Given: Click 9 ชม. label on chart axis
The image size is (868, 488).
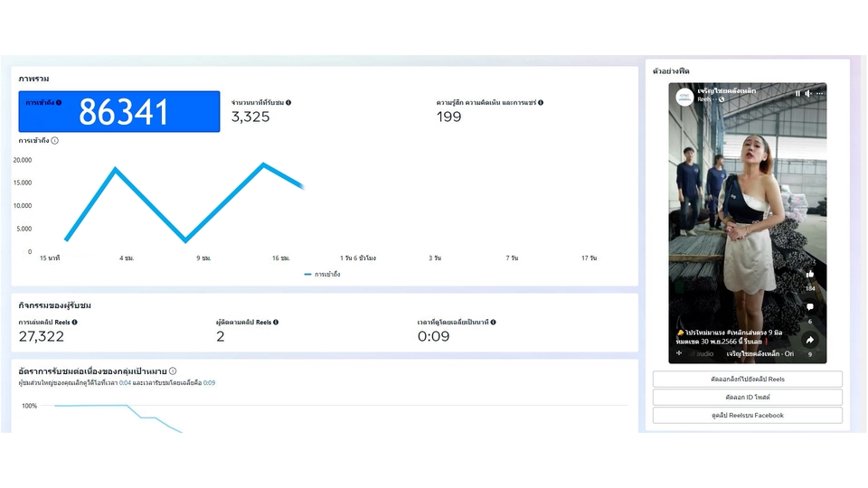Looking at the screenshot, I should (203, 258).
